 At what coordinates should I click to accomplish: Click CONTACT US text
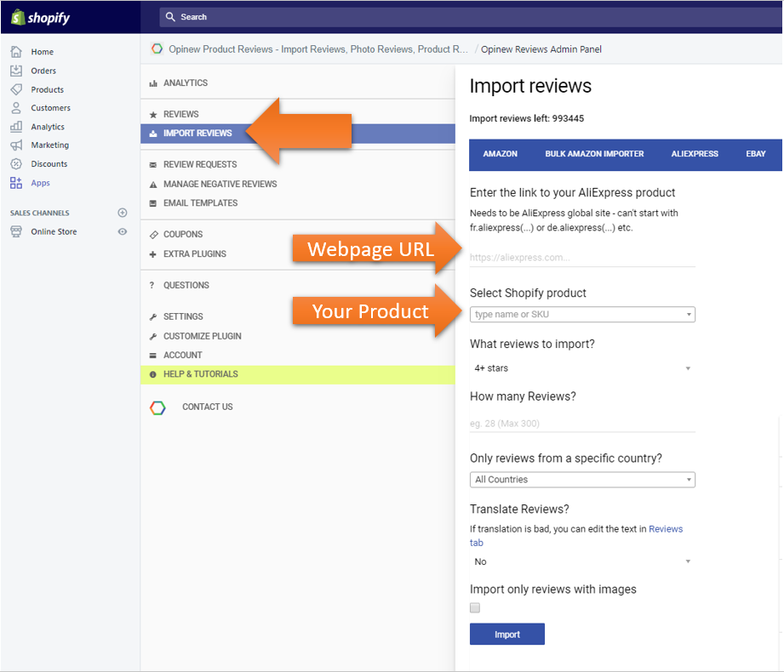(208, 407)
